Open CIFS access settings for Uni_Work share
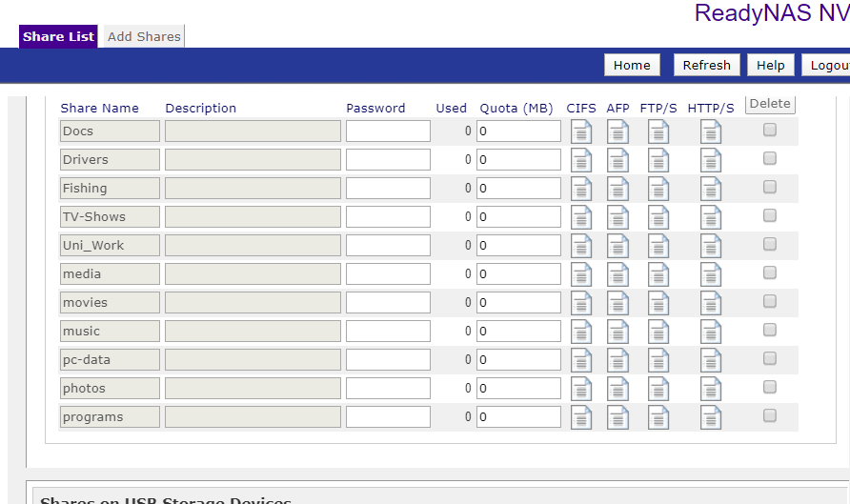The height and width of the screenshot is (504, 850). [x=581, y=246]
